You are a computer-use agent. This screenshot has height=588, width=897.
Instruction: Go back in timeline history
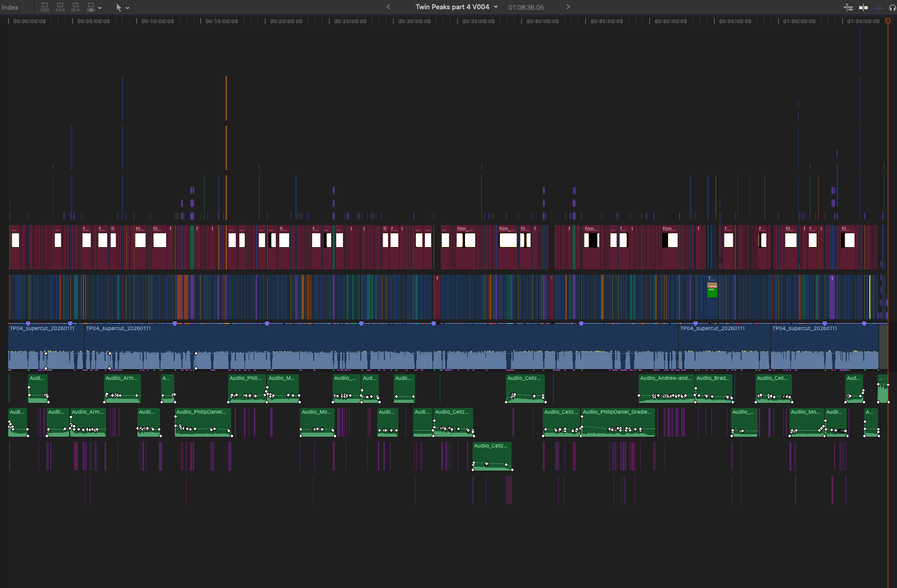(x=388, y=7)
